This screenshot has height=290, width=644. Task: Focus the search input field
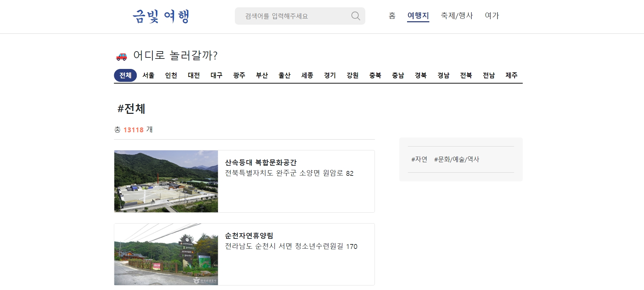pos(296,16)
